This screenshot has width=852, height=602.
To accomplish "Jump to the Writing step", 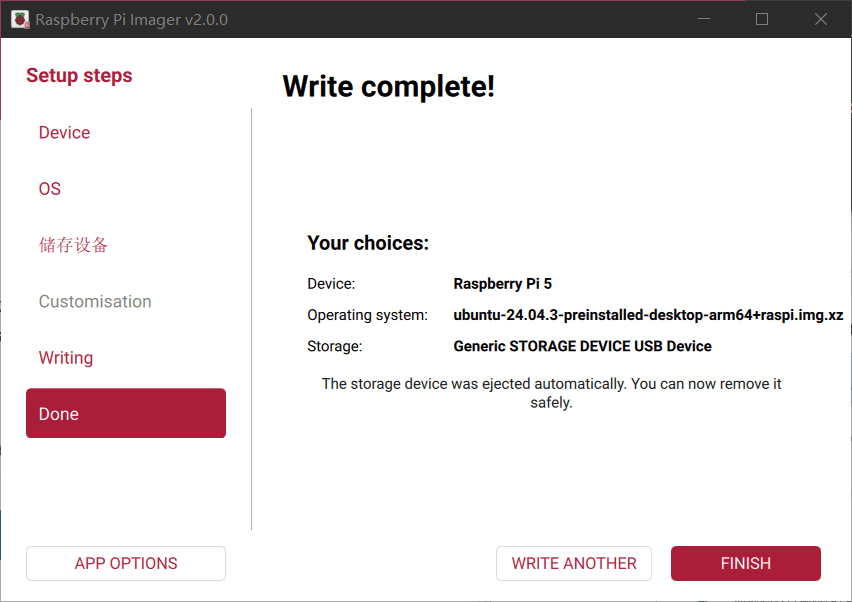I will 66,357.
